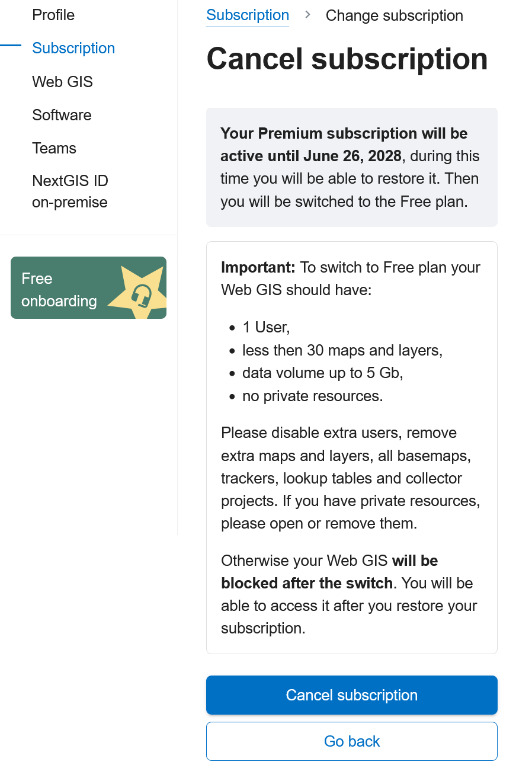Open the Software sidebar section

[x=62, y=114]
